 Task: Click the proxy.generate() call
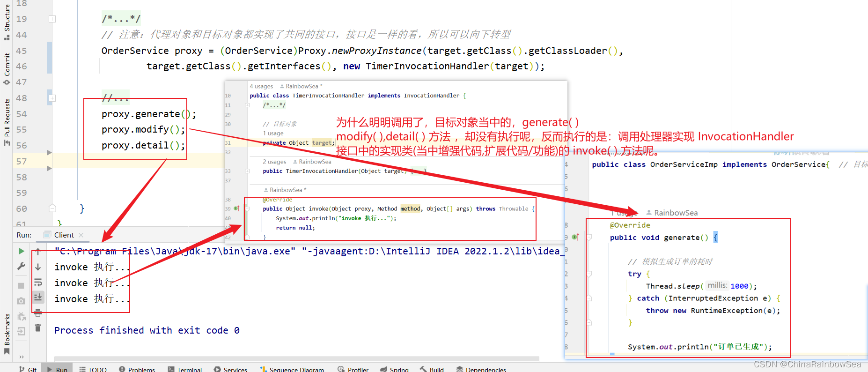[149, 114]
